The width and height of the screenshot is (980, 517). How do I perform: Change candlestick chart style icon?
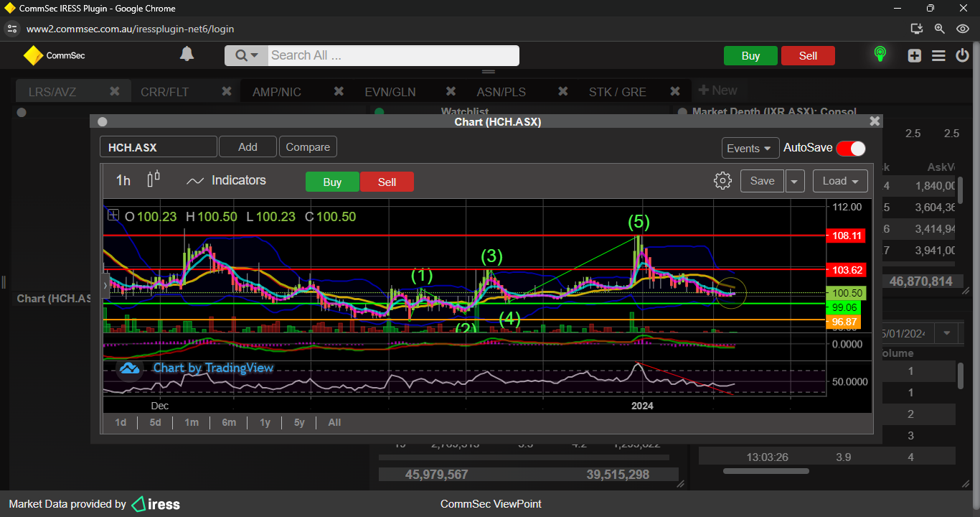point(153,180)
